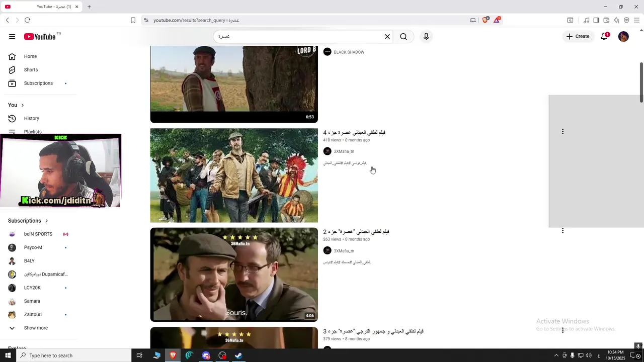Open Windows Start menu

(x=8, y=355)
